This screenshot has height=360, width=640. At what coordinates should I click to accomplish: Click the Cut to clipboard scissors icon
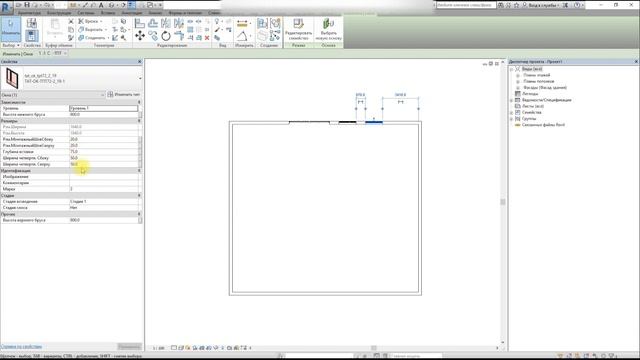pos(71,21)
